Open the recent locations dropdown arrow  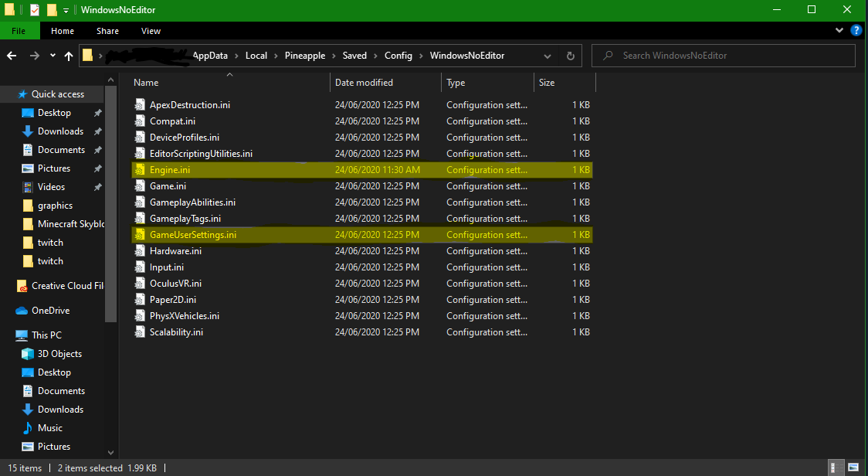[53, 56]
